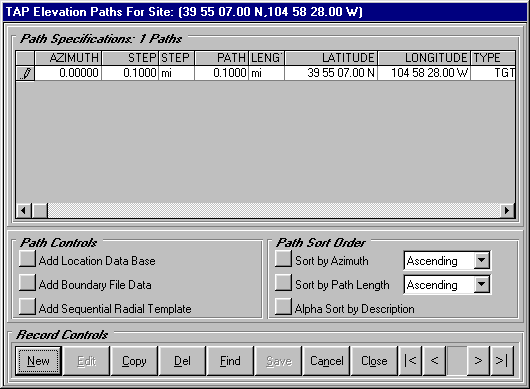Click the New record button
The height and width of the screenshot is (389, 530).
(38, 361)
